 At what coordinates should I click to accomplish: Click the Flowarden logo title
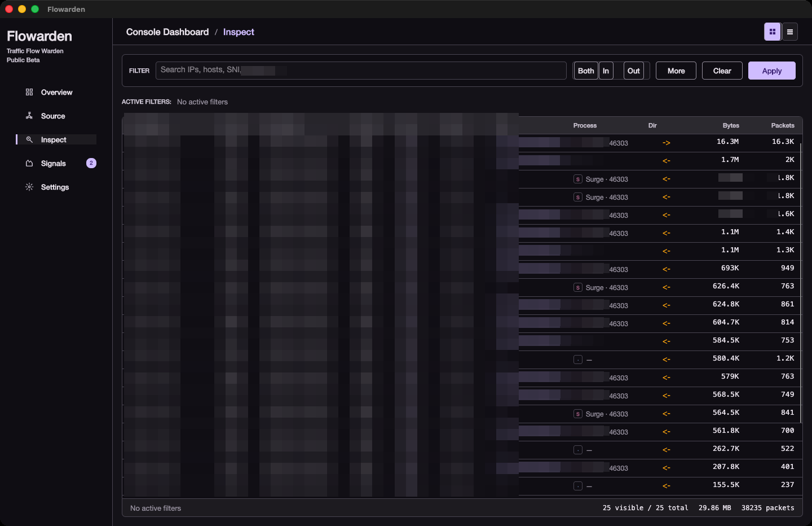(39, 36)
